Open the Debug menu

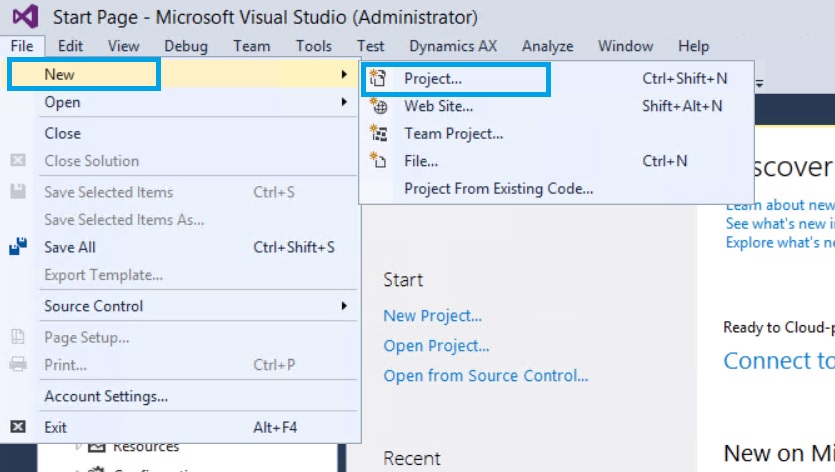[x=186, y=46]
